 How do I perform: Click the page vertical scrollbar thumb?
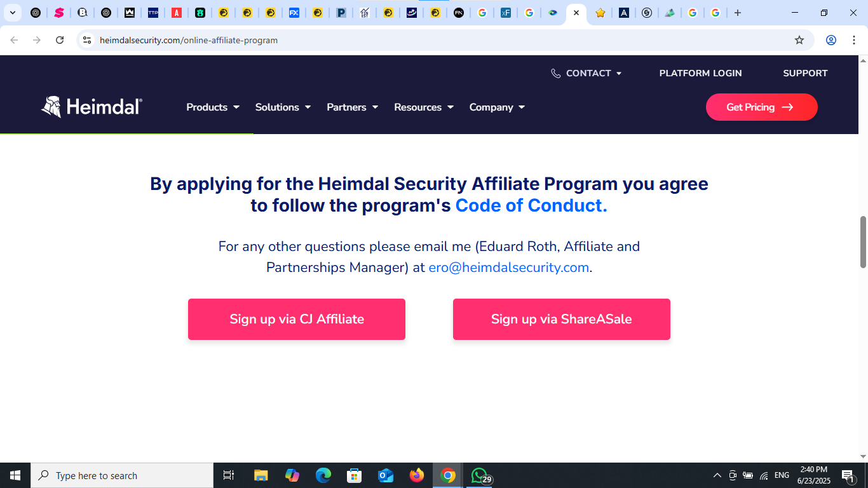tap(863, 242)
